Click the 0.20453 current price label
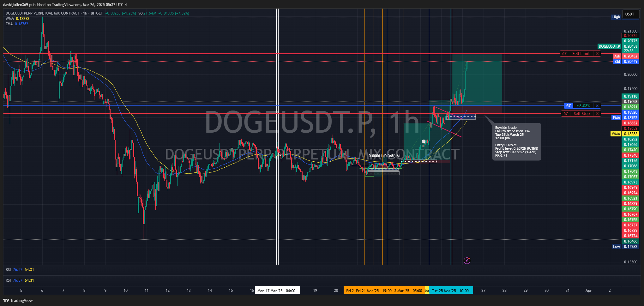Image resolution: width=644 pixels, height=306 pixels. tap(630, 46)
